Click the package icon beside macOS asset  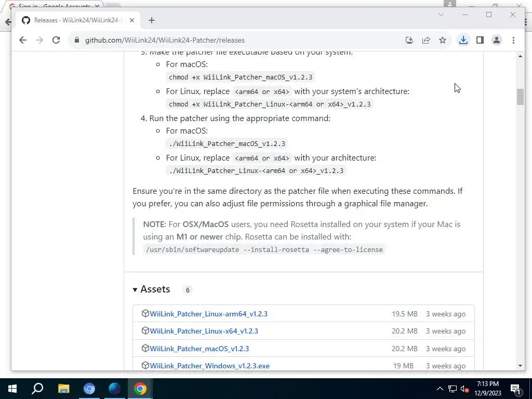point(145,348)
